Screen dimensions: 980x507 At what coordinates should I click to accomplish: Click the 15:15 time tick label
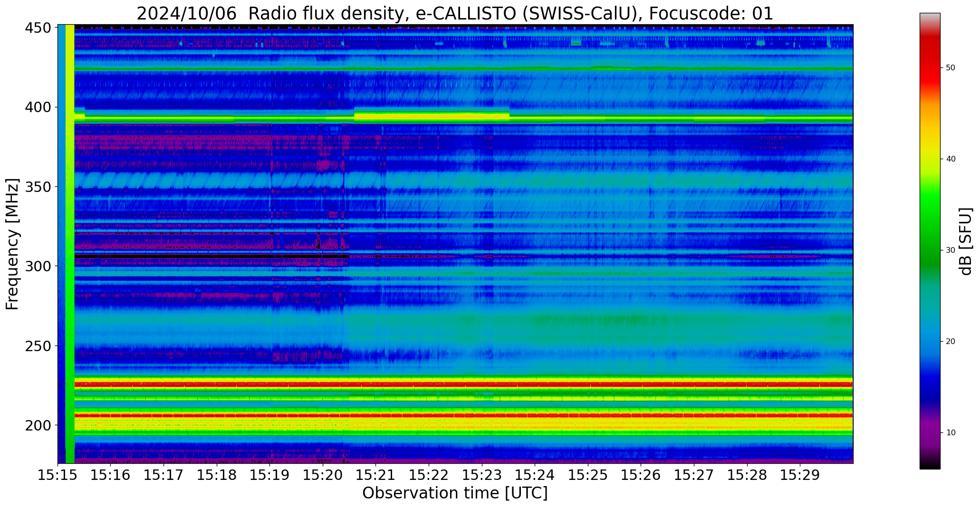(58, 475)
